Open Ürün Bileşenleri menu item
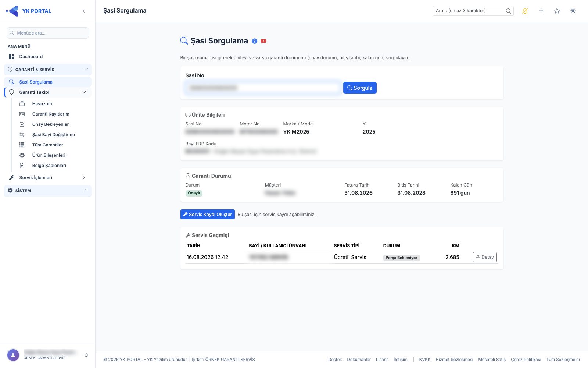Screen dimensions: 588x368 pos(49,155)
